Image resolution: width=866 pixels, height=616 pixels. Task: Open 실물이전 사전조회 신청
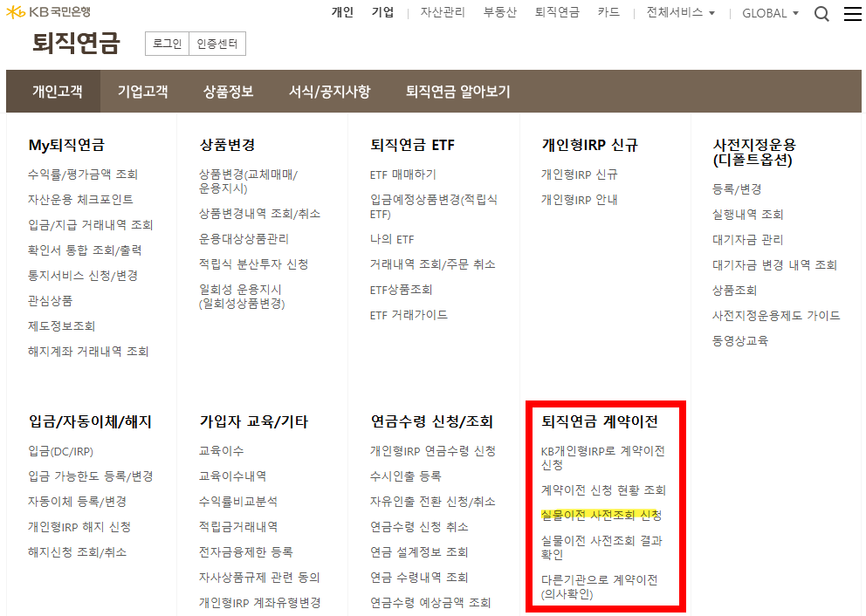pos(601,516)
